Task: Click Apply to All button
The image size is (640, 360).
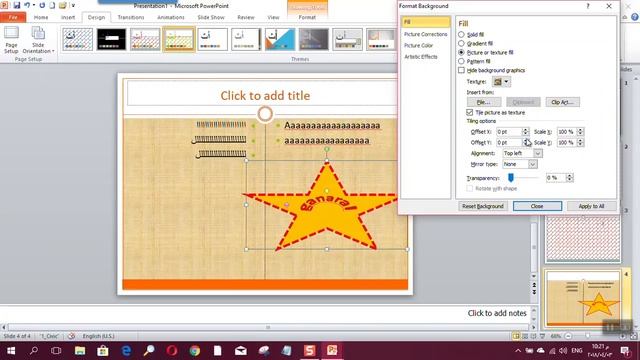Action: click(591, 206)
